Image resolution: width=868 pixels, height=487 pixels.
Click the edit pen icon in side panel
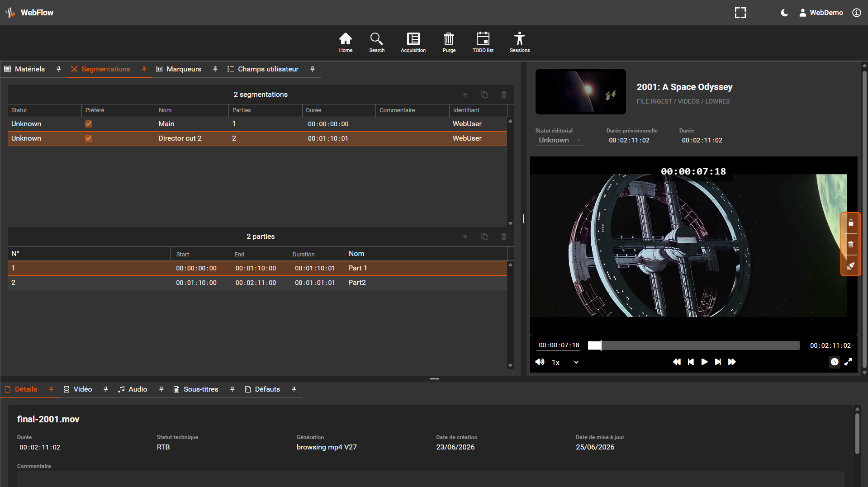pyautogui.click(x=851, y=265)
